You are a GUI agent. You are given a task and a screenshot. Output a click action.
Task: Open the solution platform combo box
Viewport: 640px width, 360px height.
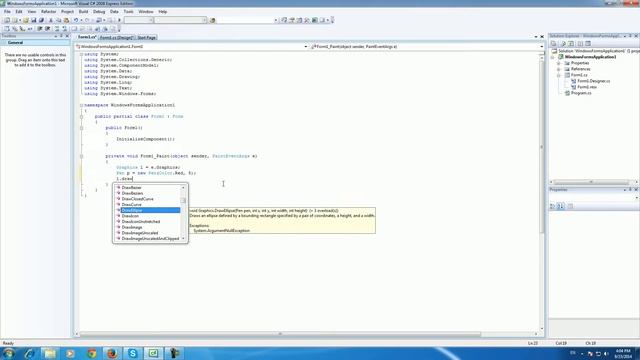click(x=181, y=20)
